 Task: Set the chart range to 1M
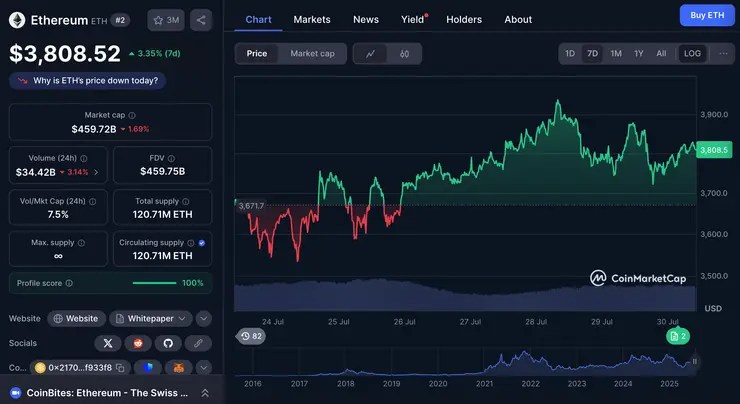click(616, 53)
